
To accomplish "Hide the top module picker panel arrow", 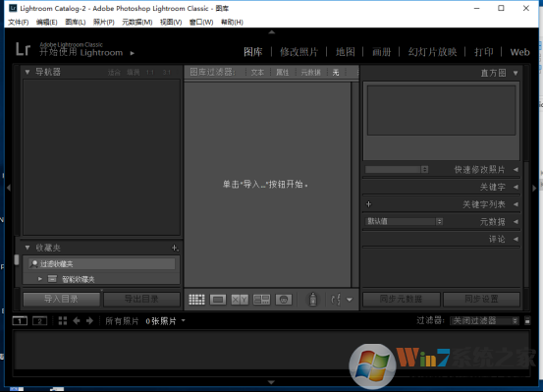I will pyautogui.click(x=271, y=31).
